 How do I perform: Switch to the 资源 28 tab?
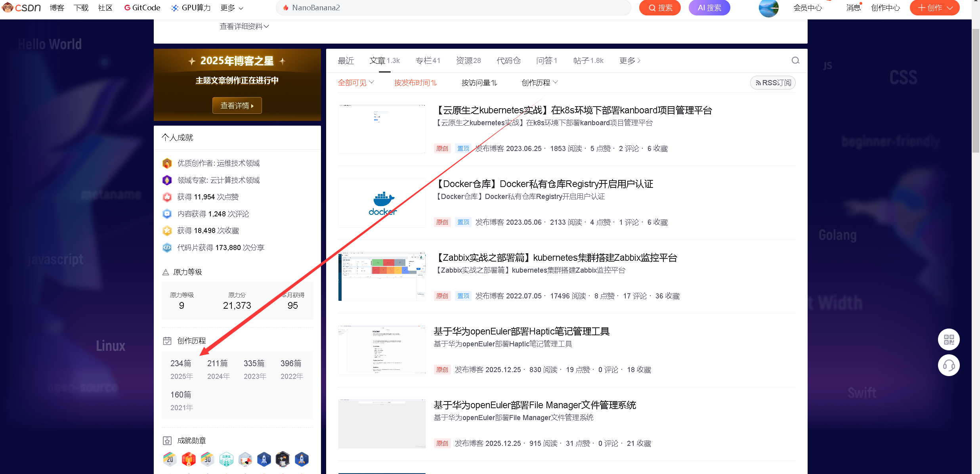point(468,61)
